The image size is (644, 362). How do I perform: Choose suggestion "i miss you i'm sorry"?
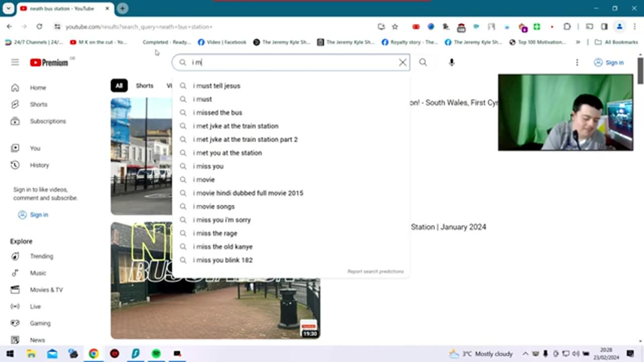(291, 220)
